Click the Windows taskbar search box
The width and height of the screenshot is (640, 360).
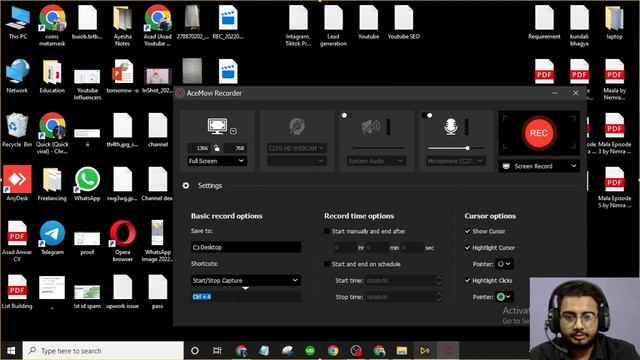coord(103,351)
